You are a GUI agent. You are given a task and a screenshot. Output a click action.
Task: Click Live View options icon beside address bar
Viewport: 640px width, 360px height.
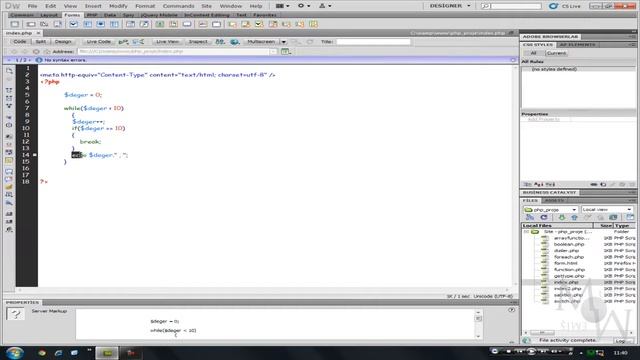(286, 51)
